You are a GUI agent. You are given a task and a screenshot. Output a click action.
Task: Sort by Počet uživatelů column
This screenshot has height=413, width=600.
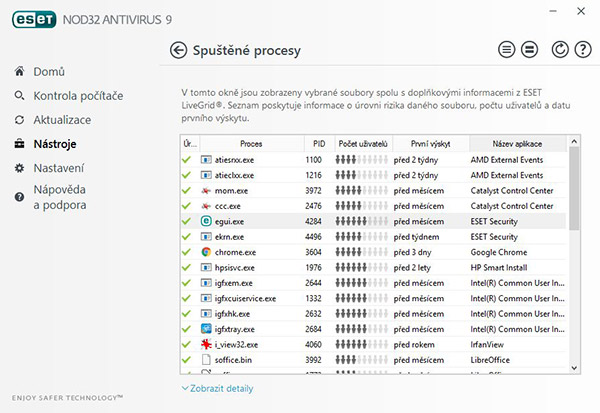pyautogui.click(x=364, y=144)
